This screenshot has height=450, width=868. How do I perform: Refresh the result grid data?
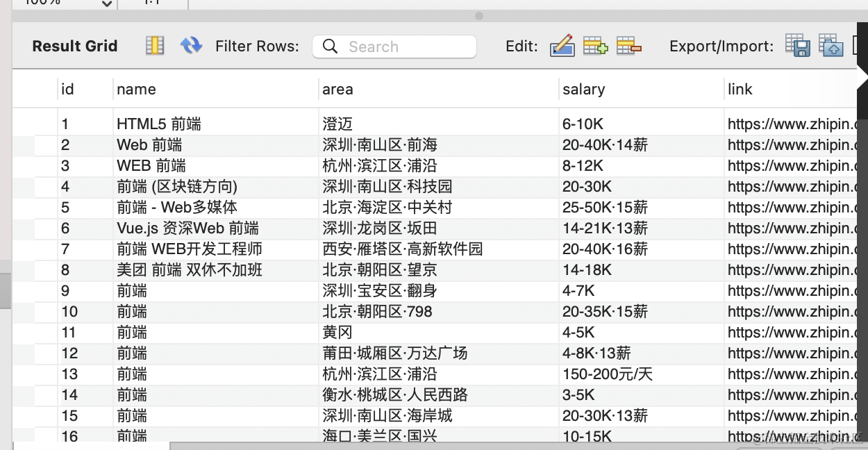coord(191,46)
